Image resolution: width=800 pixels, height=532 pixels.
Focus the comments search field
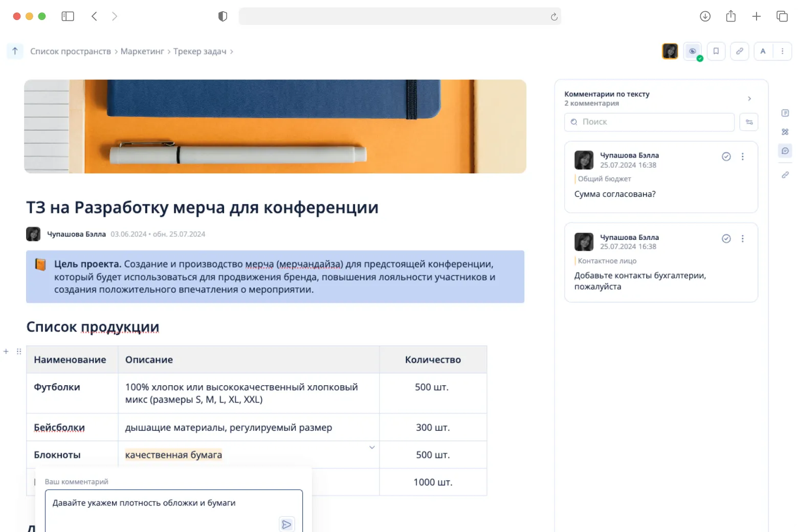pos(649,122)
